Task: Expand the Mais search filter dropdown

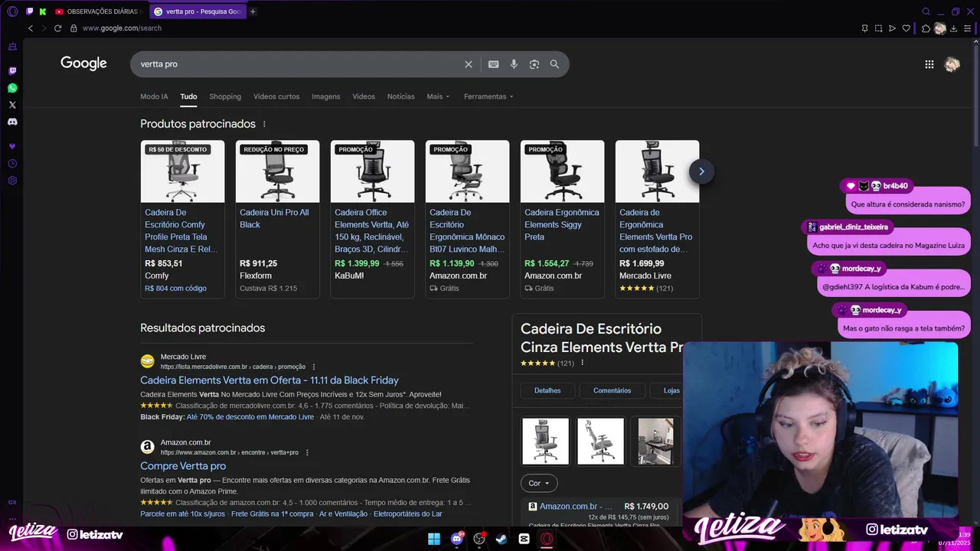Action: coord(438,96)
